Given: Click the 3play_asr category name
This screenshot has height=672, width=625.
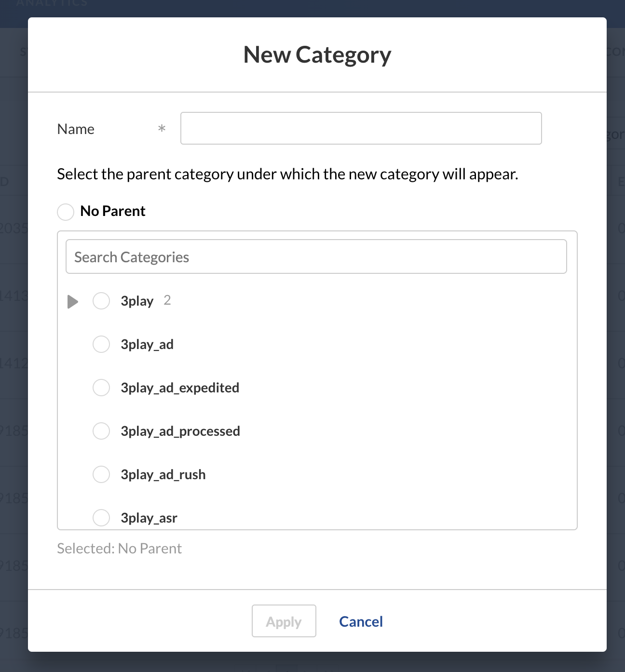Looking at the screenshot, I should coord(149,518).
